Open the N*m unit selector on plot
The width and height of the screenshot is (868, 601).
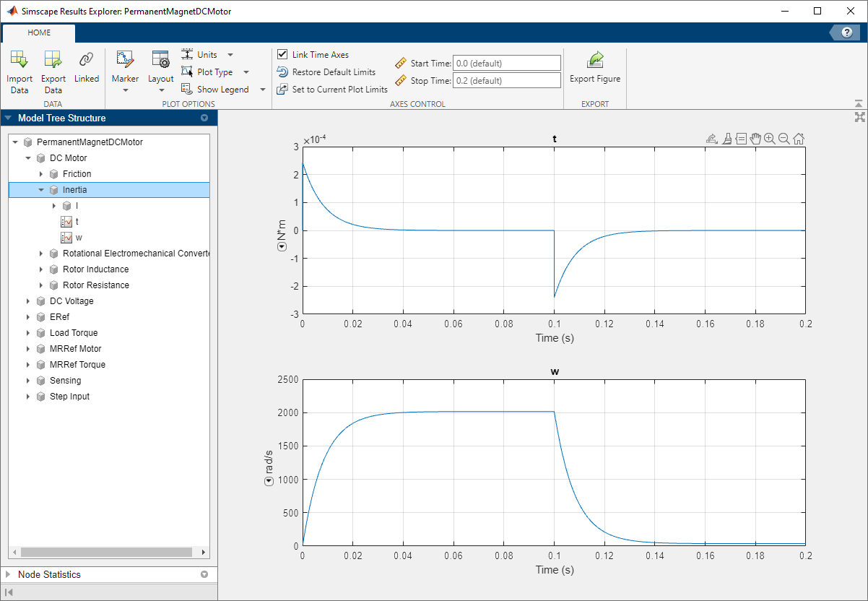pos(282,247)
